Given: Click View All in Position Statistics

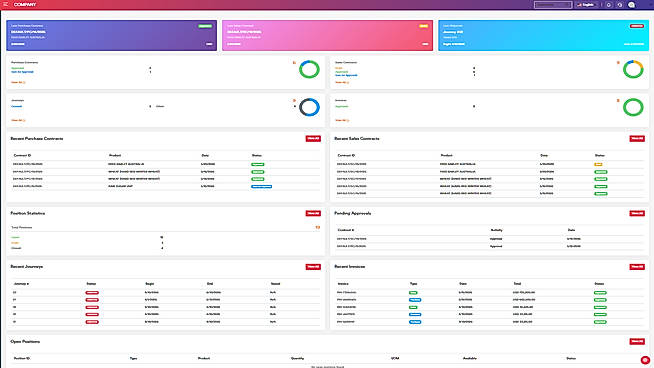Looking at the screenshot, I should [313, 213].
